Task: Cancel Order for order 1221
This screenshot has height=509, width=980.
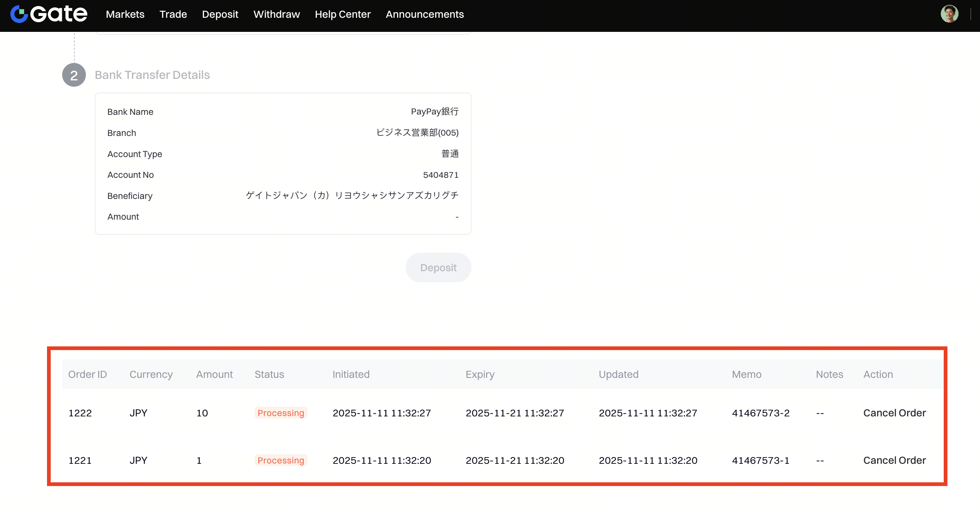Action: coord(894,460)
